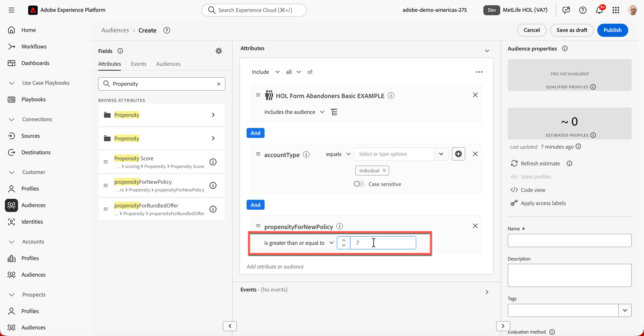Switch to the Audiences fields tab
The height and width of the screenshot is (336, 644).
coord(168,64)
